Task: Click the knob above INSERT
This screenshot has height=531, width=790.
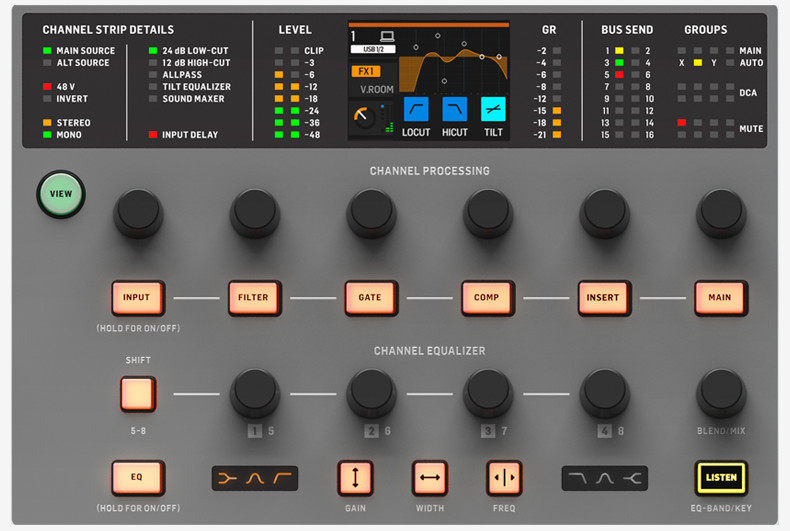Action: click(604, 213)
